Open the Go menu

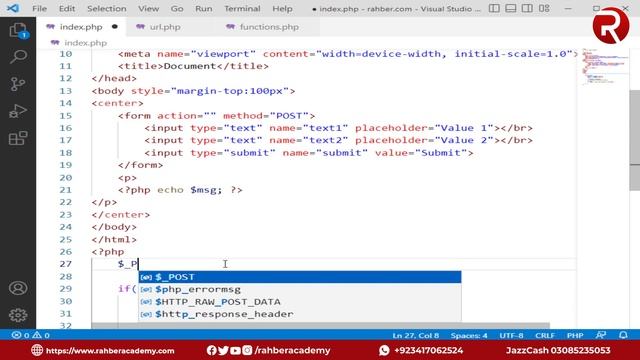[177, 9]
